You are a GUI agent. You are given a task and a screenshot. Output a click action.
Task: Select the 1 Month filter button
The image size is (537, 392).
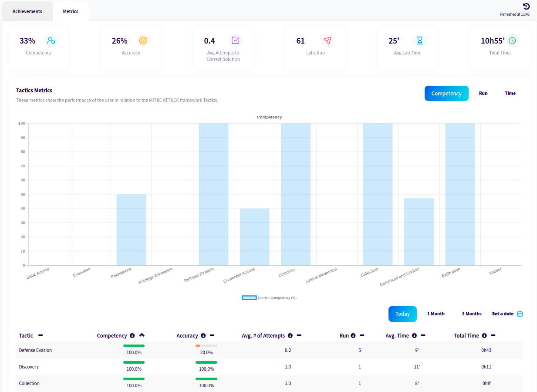click(436, 314)
